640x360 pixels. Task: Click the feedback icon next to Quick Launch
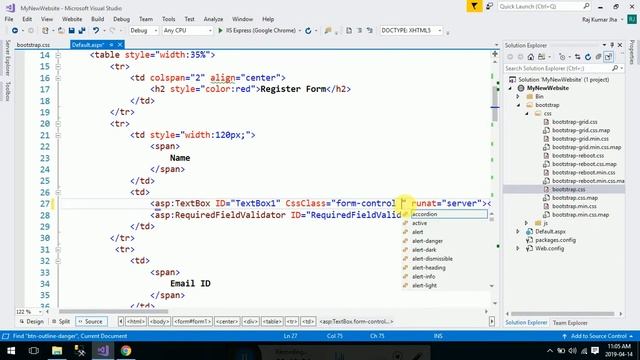(x=489, y=6)
